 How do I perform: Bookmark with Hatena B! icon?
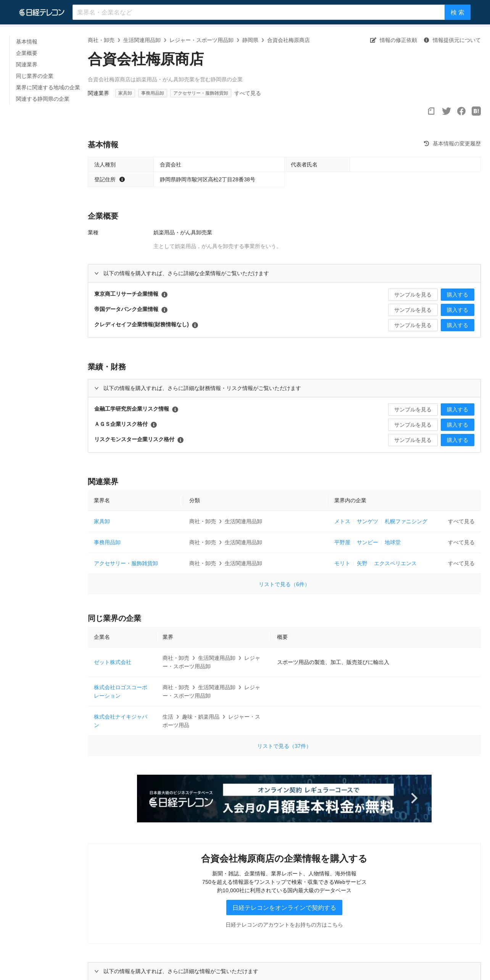tap(476, 111)
